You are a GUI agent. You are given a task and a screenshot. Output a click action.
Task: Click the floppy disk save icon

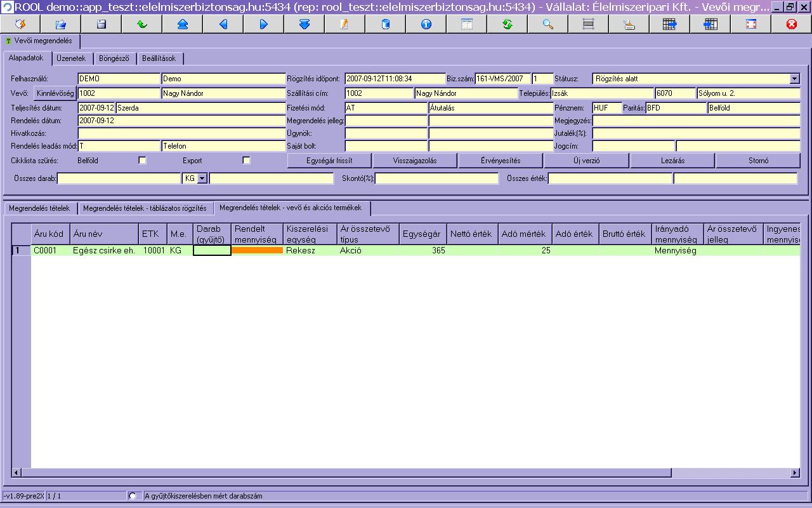101,24
